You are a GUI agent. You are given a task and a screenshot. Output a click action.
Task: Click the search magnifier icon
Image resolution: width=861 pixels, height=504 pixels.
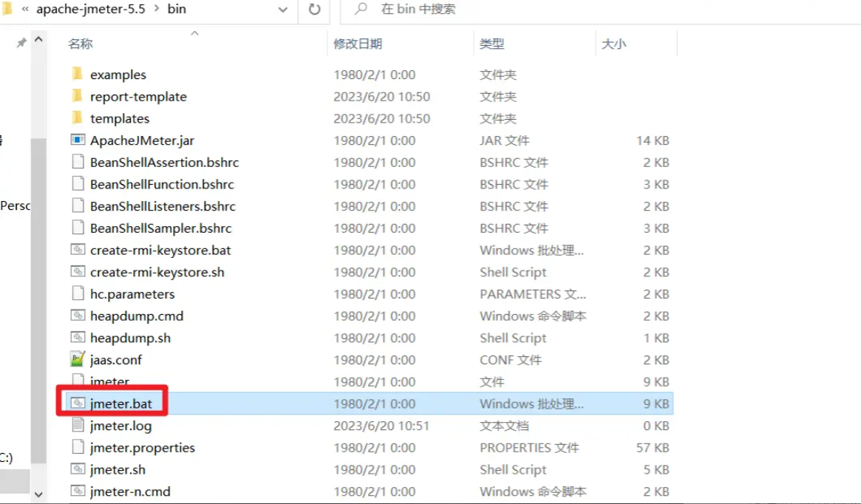pyautogui.click(x=361, y=9)
